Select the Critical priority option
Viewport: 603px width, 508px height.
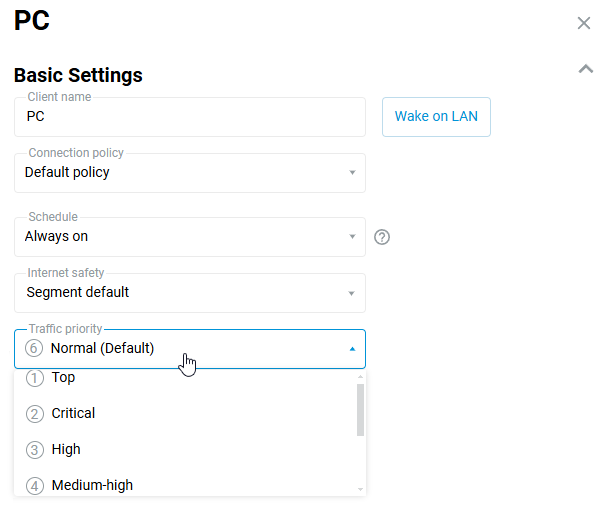[73, 413]
